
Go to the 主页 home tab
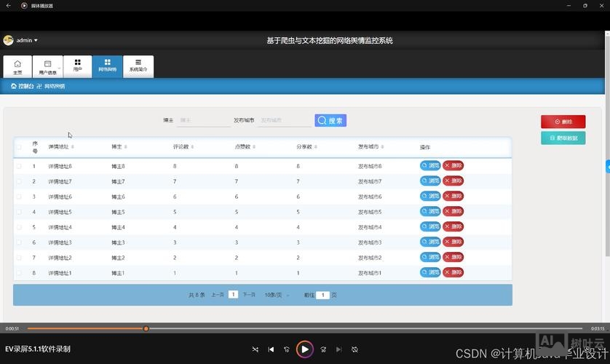tap(17, 66)
